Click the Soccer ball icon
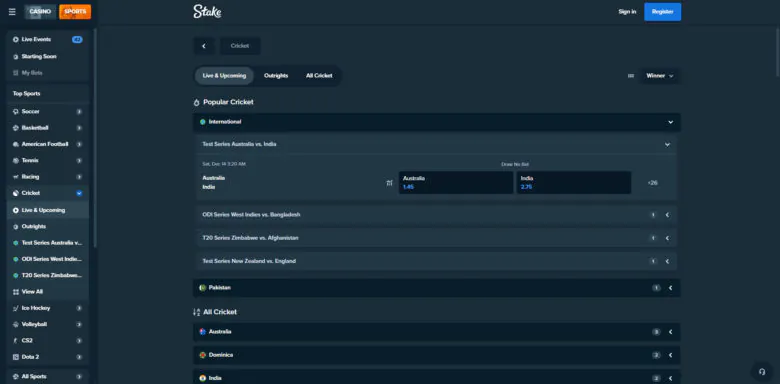 click(15, 112)
